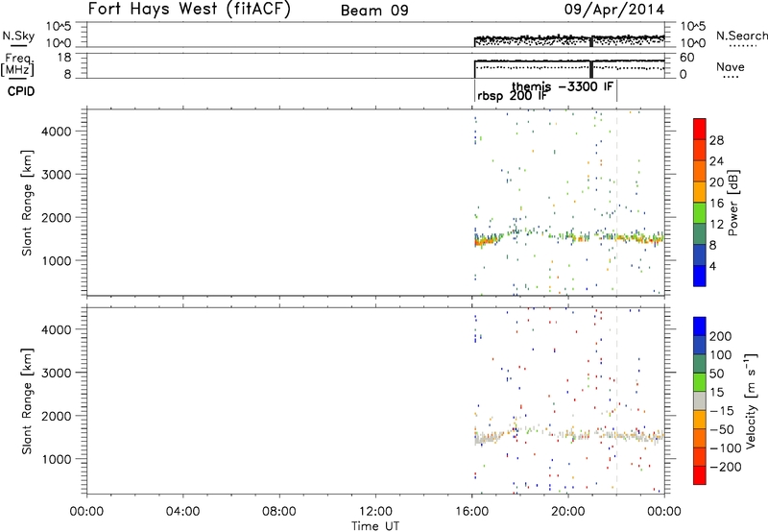
Task: Click the '18' tick on frequency axis
Action: 64,58
